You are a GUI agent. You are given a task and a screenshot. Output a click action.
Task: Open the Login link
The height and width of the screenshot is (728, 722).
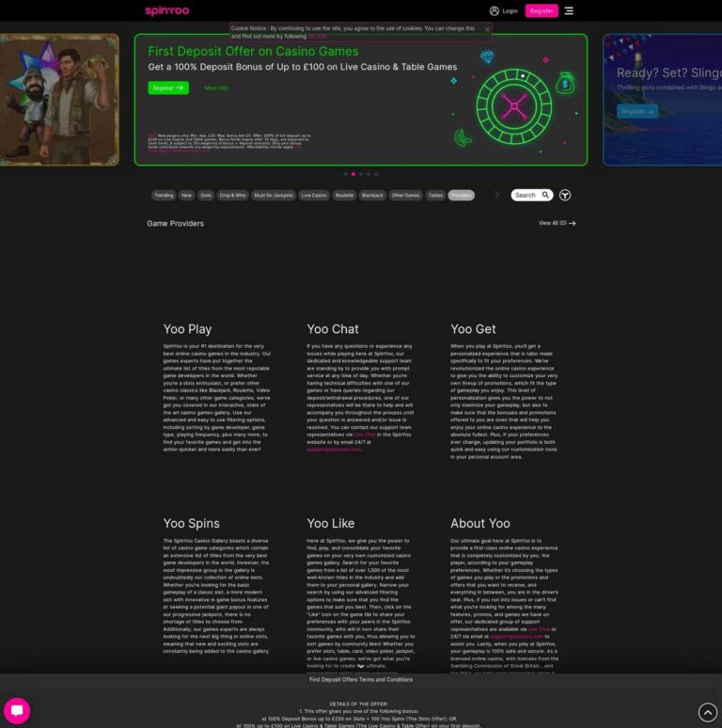(510, 10)
